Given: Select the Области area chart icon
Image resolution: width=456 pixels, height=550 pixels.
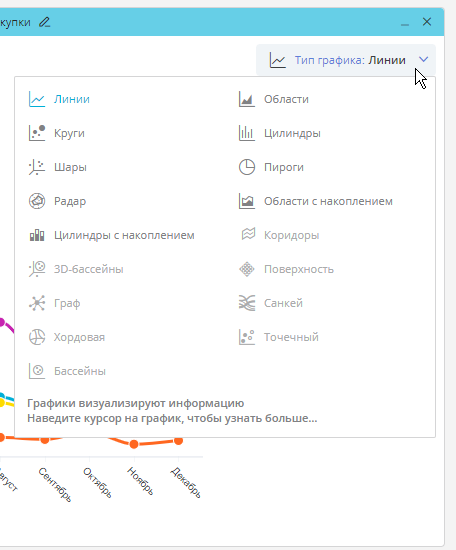Looking at the screenshot, I should click(247, 99).
